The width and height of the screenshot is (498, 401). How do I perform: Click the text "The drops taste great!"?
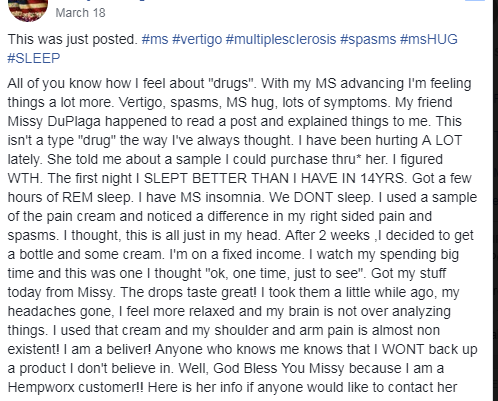(x=188, y=292)
